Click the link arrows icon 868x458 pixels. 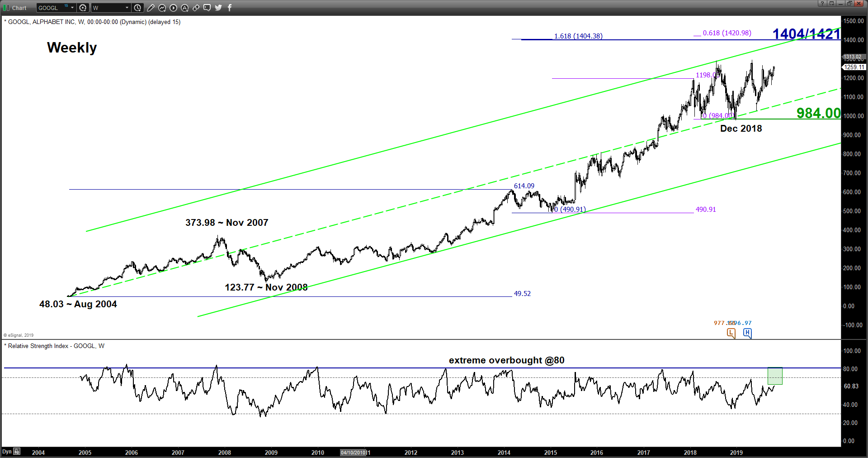196,8
